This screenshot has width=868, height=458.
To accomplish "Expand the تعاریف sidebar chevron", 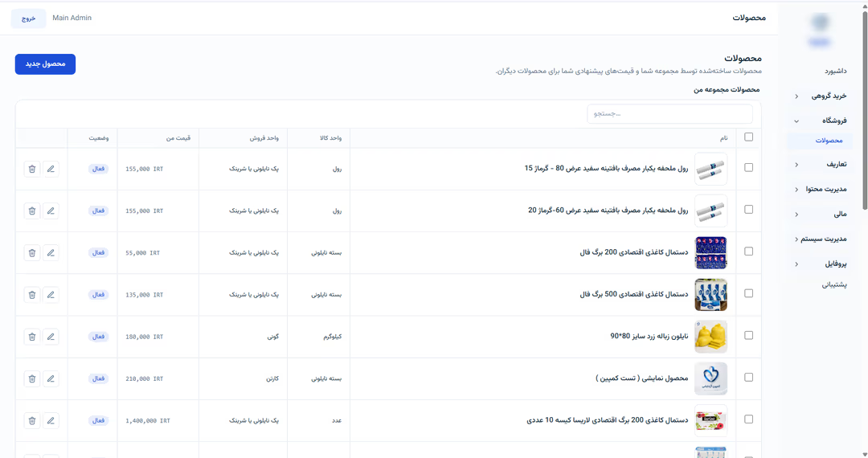I will pyautogui.click(x=796, y=164).
